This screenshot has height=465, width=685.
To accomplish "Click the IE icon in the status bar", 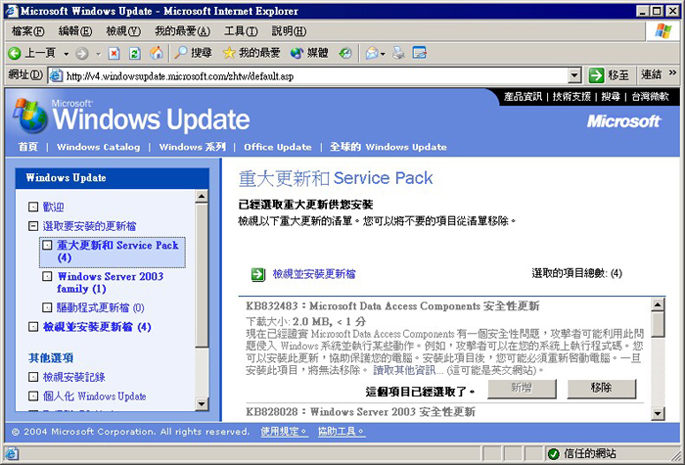I will [x=11, y=454].
